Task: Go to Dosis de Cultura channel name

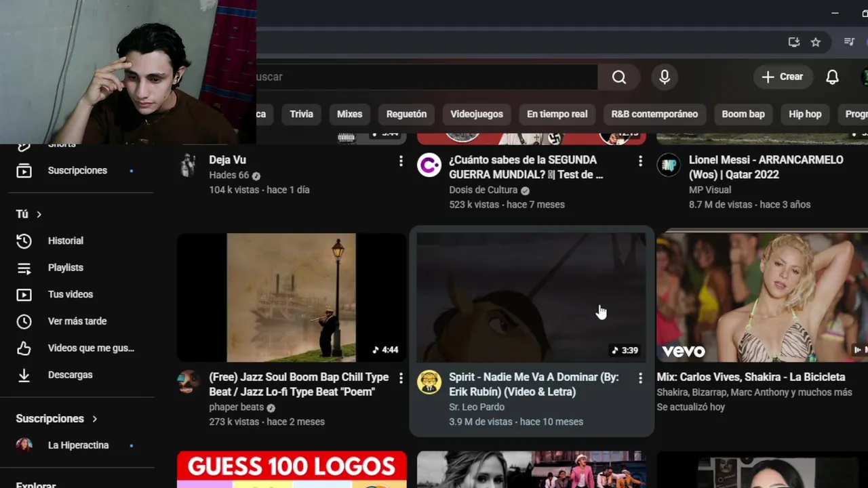Action: [x=483, y=190]
